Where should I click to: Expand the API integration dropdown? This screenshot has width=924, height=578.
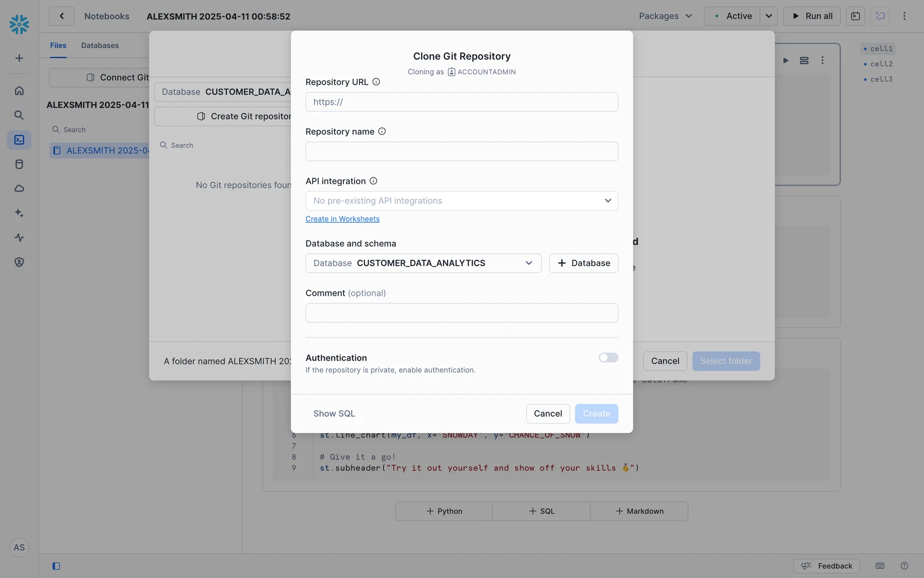point(462,201)
